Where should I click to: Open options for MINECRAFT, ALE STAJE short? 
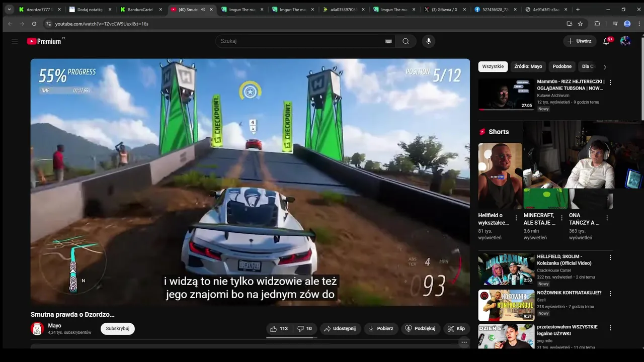[x=561, y=218]
